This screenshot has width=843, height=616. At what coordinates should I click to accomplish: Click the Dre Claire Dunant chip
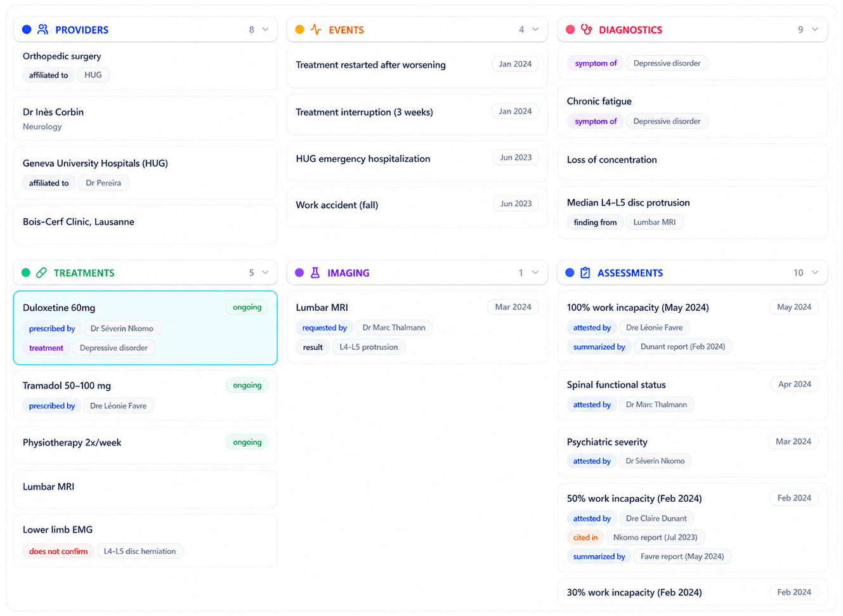[657, 518]
